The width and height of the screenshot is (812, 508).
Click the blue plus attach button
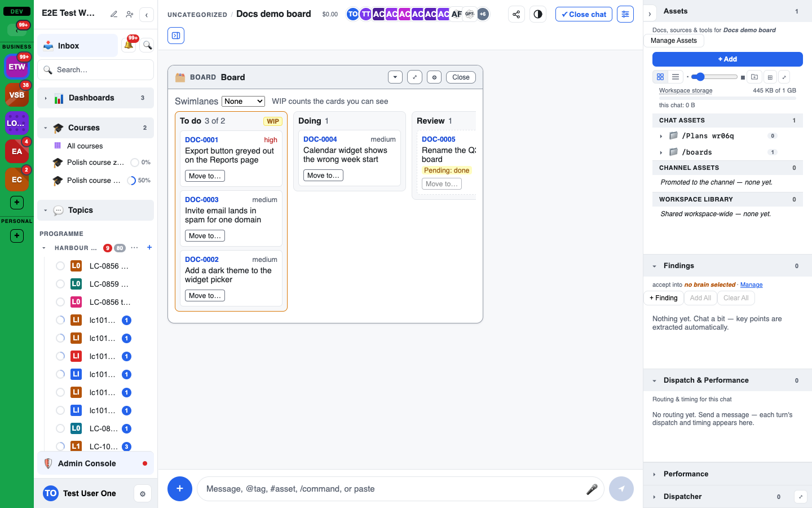point(180,489)
